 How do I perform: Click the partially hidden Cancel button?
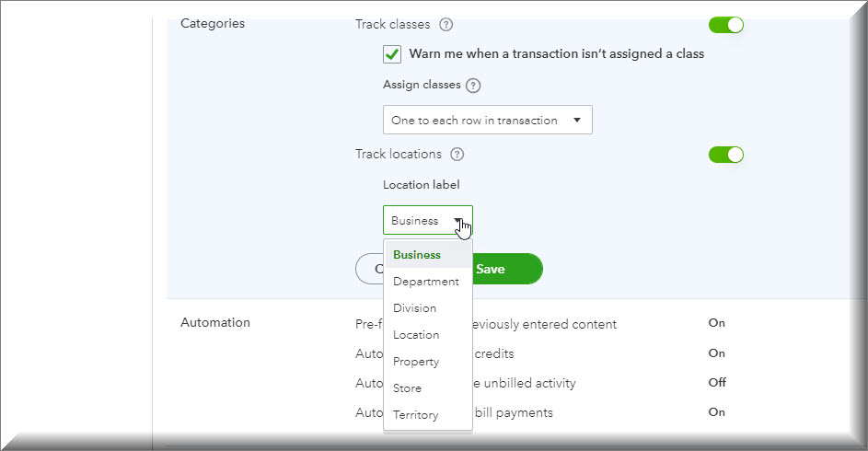pos(369,269)
